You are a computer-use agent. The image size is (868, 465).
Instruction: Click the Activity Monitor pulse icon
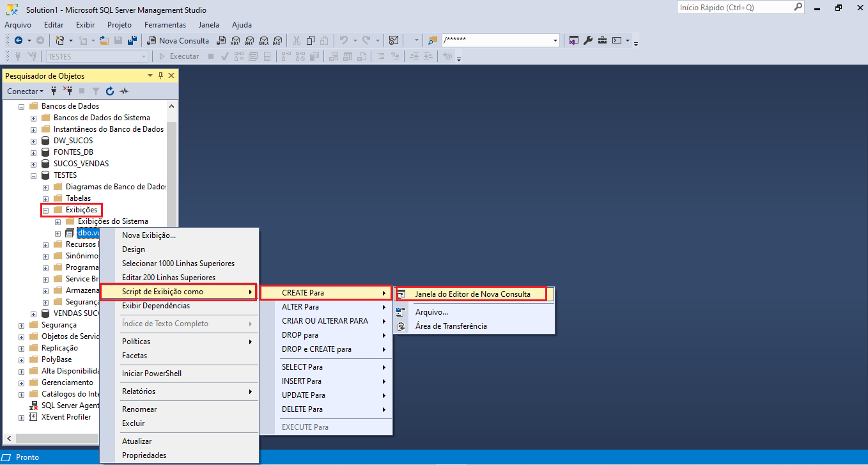click(124, 91)
